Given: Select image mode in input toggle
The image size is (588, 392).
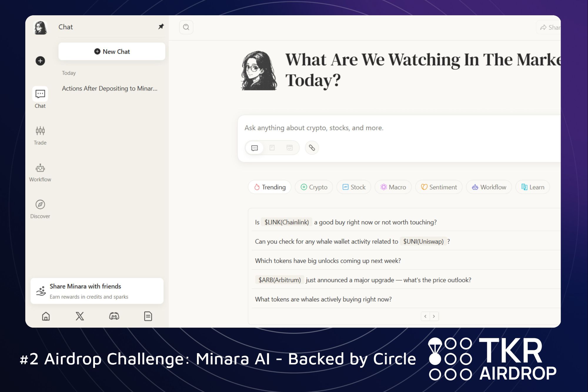Looking at the screenshot, I should 290,148.
